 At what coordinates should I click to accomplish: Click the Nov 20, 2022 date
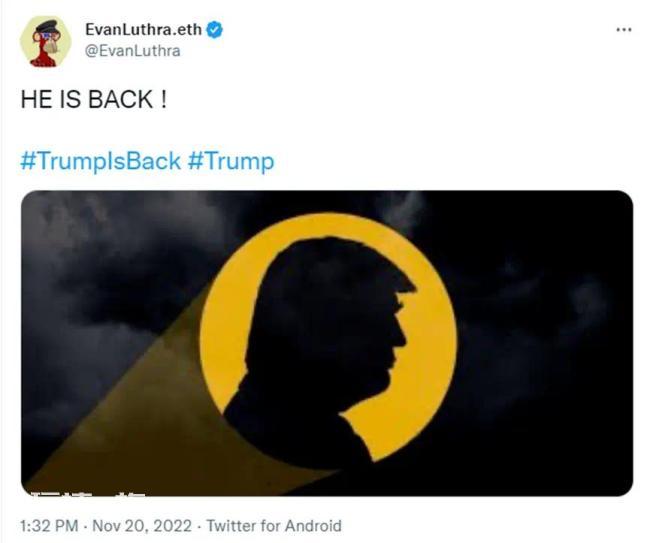pos(142,526)
